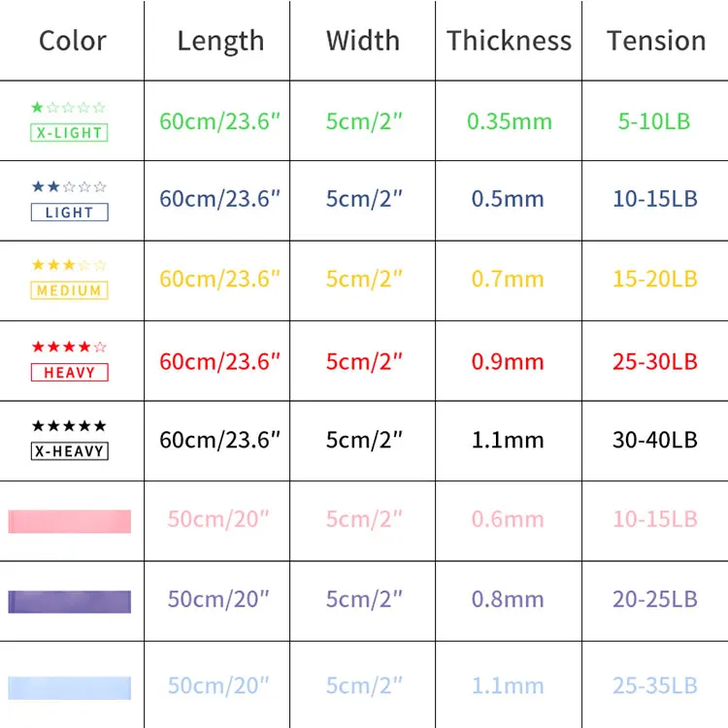Select the blue LIGHT label badge
728x728 pixels.
(69, 213)
